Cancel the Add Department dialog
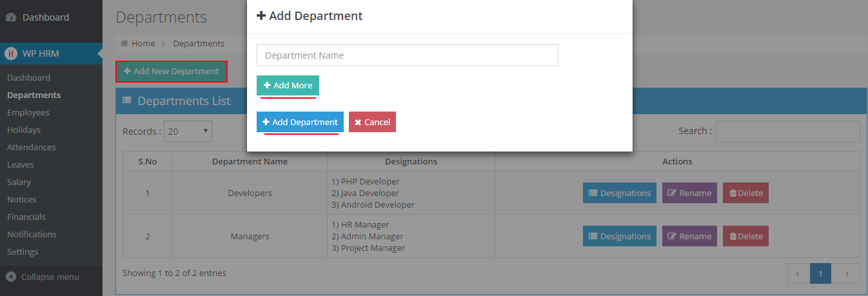This screenshot has height=296, width=868. (x=372, y=122)
